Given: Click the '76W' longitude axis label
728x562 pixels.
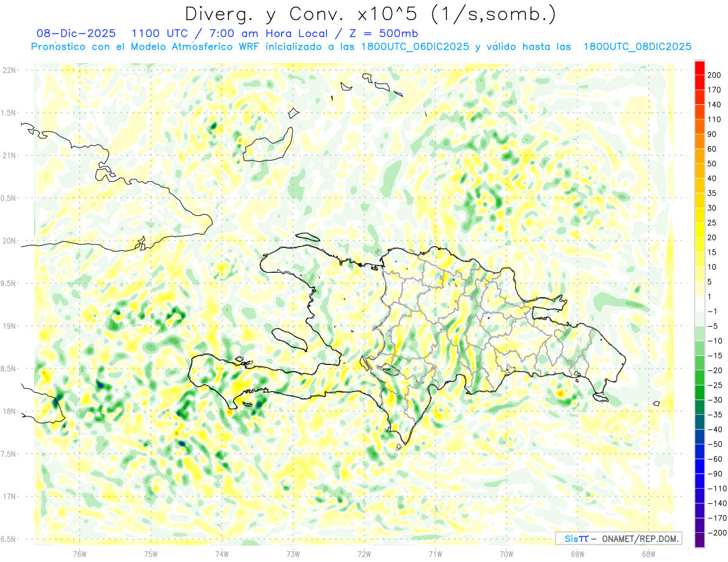Looking at the screenshot, I should point(79,554).
